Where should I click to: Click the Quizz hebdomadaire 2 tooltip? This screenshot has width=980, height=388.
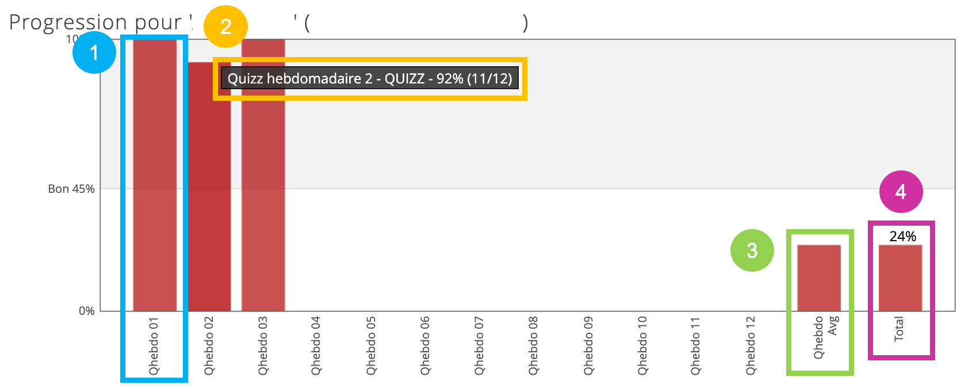tap(370, 79)
